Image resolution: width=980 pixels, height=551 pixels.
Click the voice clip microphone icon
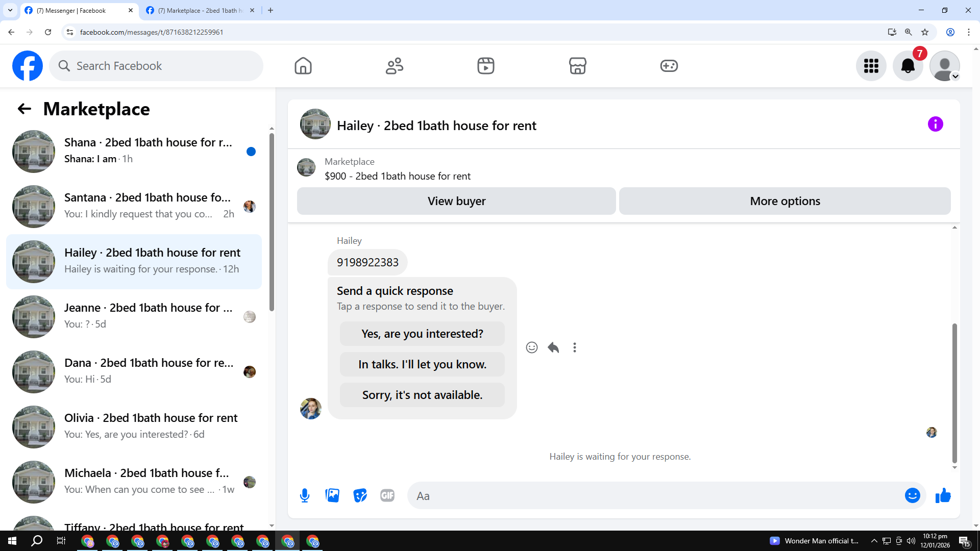(305, 495)
